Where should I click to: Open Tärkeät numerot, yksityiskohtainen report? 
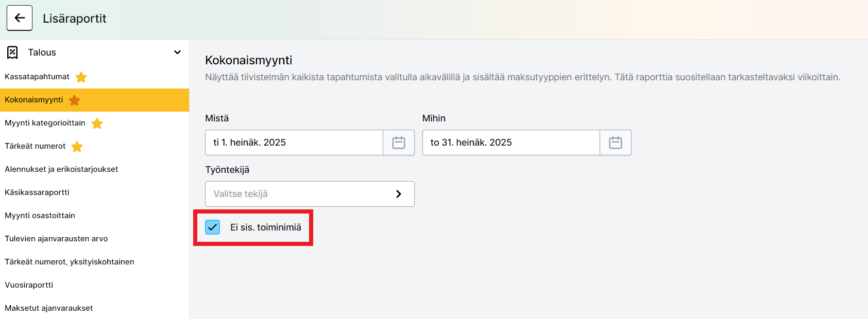click(70, 262)
